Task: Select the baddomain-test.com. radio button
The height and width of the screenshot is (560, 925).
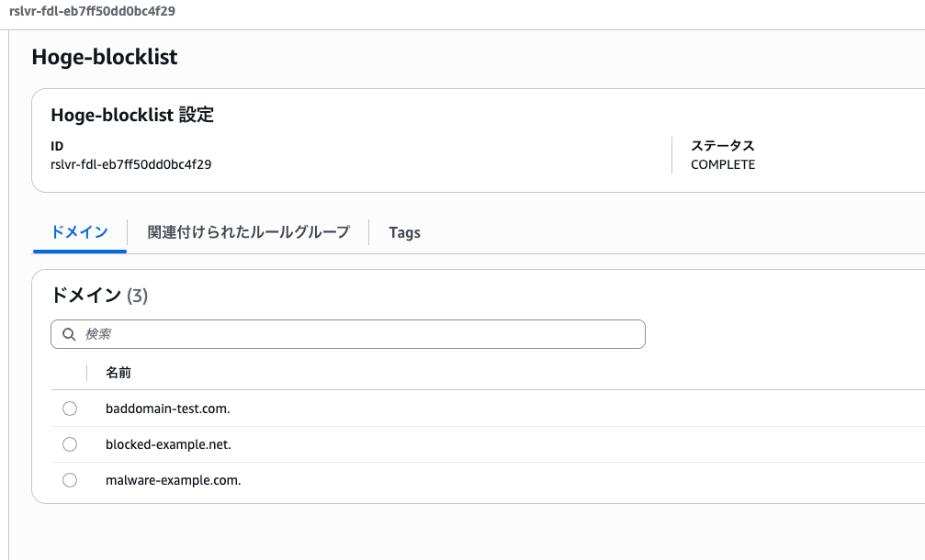Action: point(70,409)
